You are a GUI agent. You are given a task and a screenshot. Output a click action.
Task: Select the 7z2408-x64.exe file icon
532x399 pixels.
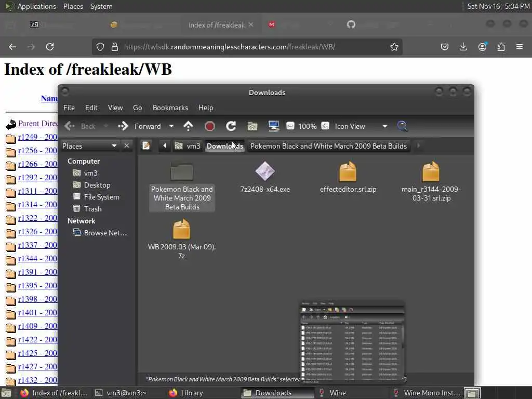(x=265, y=171)
